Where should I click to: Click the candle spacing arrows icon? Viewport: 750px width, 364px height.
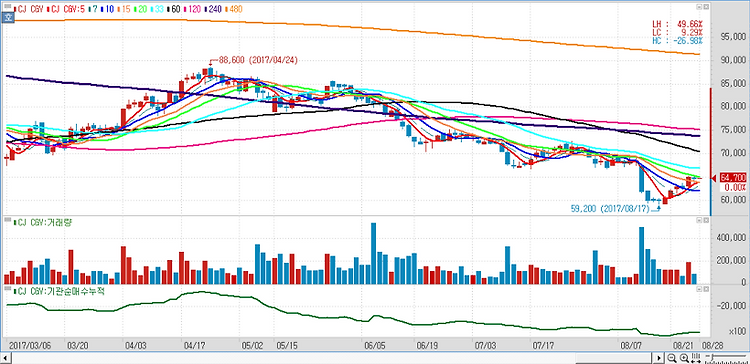(696, 358)
